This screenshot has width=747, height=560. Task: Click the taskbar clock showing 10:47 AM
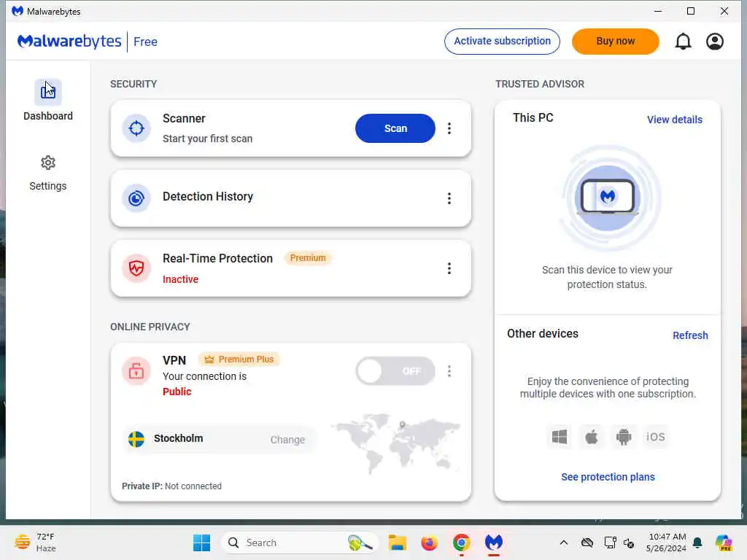click(666, 542)
